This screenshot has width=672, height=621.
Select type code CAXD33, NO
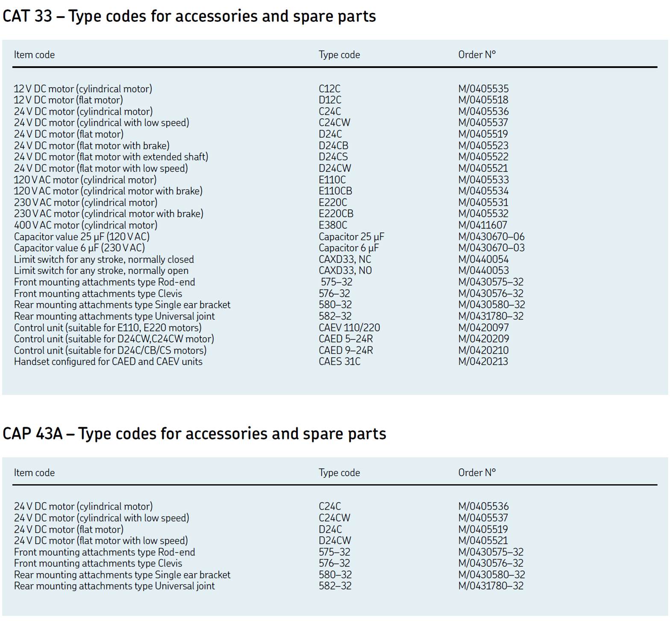click(x=345, y=270)
